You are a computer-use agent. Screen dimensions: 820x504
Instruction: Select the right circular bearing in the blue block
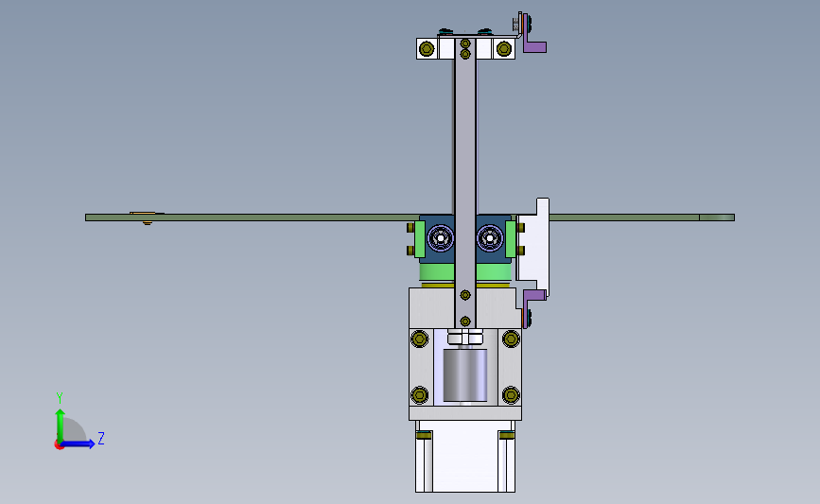click(490, 238)
